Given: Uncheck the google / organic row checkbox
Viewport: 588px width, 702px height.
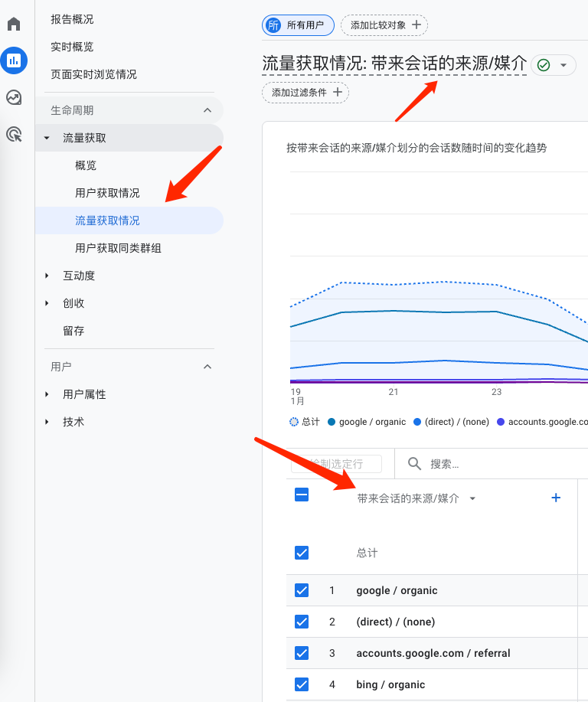Looking at the screenshot, I should coord(302,590).
